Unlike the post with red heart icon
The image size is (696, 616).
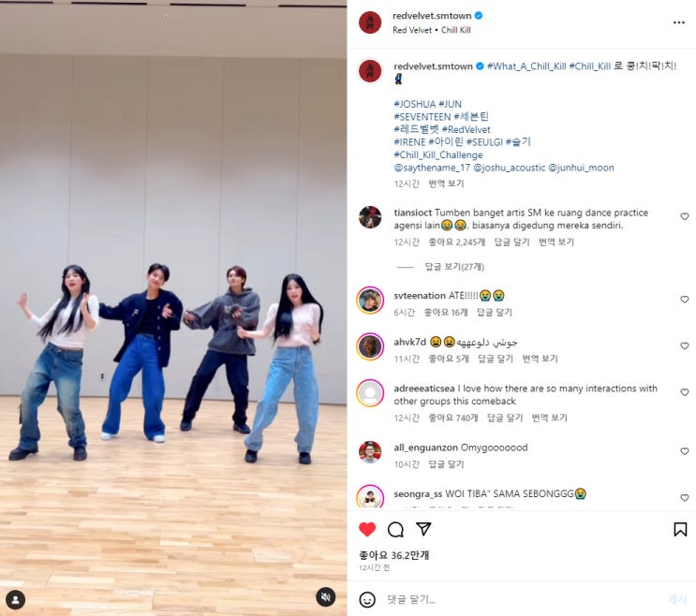367,529
